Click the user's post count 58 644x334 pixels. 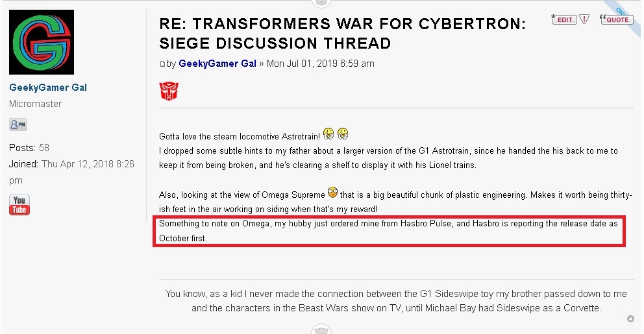[x=43, y=148]
